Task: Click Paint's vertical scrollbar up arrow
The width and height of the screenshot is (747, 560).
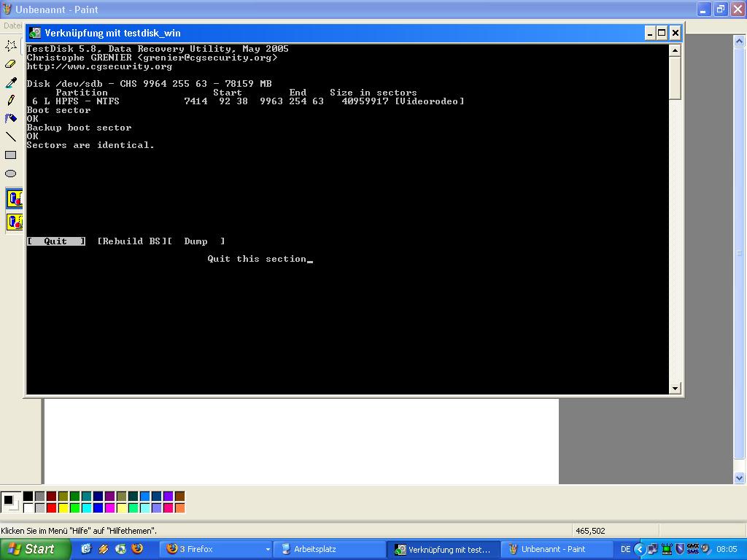Action: click(739, 41)
